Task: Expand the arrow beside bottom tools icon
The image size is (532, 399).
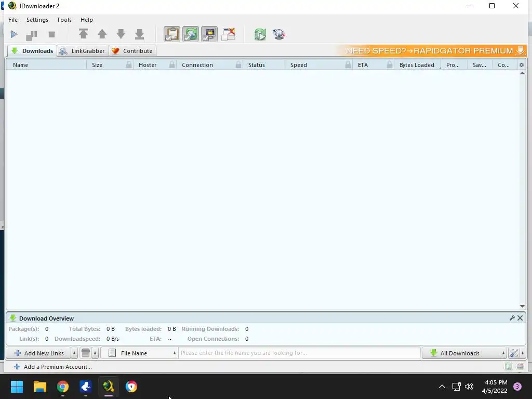Action: (523, 353)
